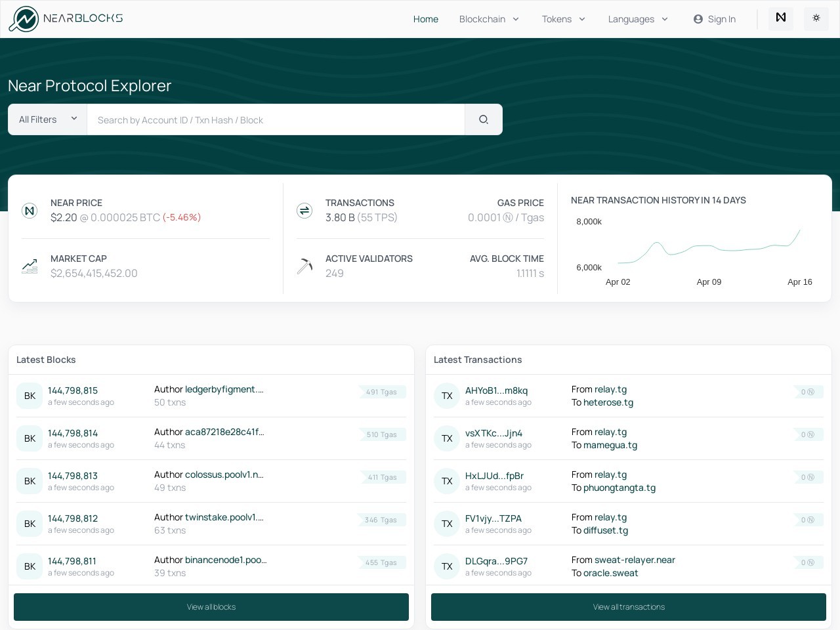This screenshot has width=840, height=630.
Task: Expand the All Filters dropdown
Action: 47,119
